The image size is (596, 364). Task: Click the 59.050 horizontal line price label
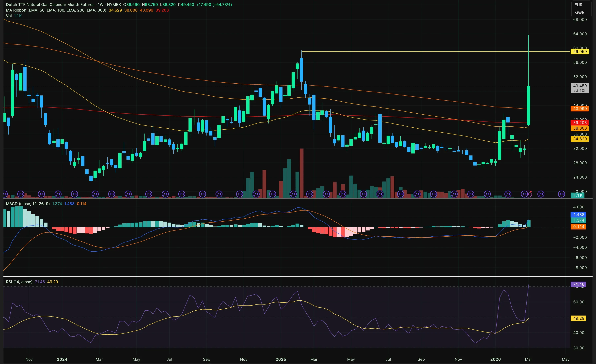580,51
